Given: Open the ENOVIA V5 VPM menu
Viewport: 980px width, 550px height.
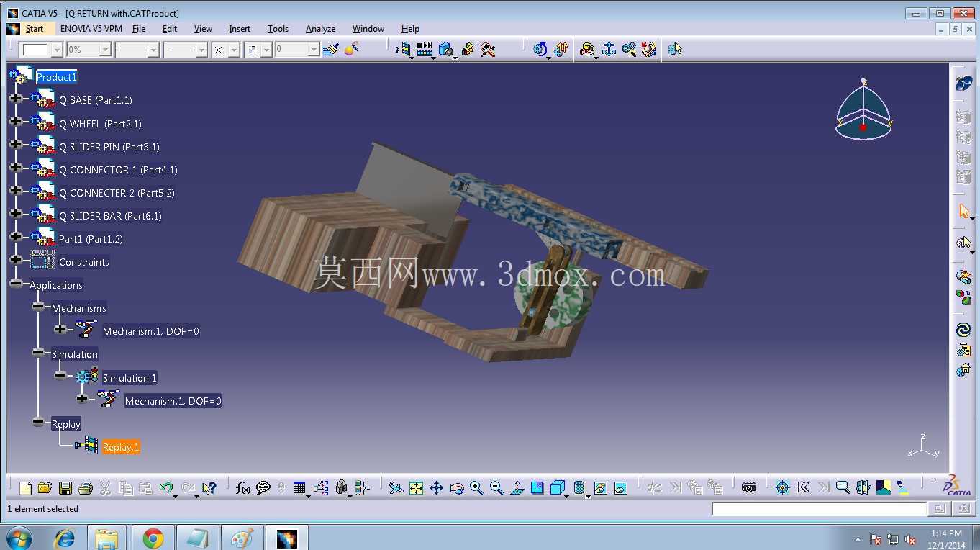Looking at the screenshot, I should pyautogui.click(x=91, y=29).
